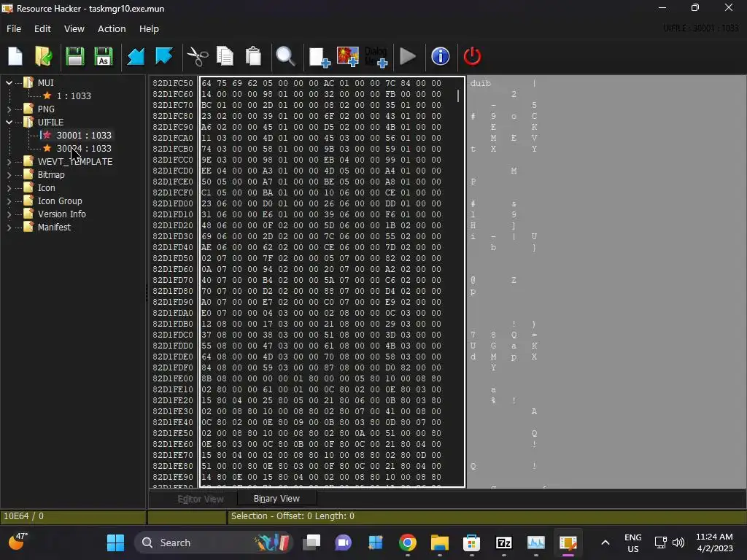Select the 30001 : 1033 UIFILE resource
This screenshot has width=747, height=560.
pos(84,135)
